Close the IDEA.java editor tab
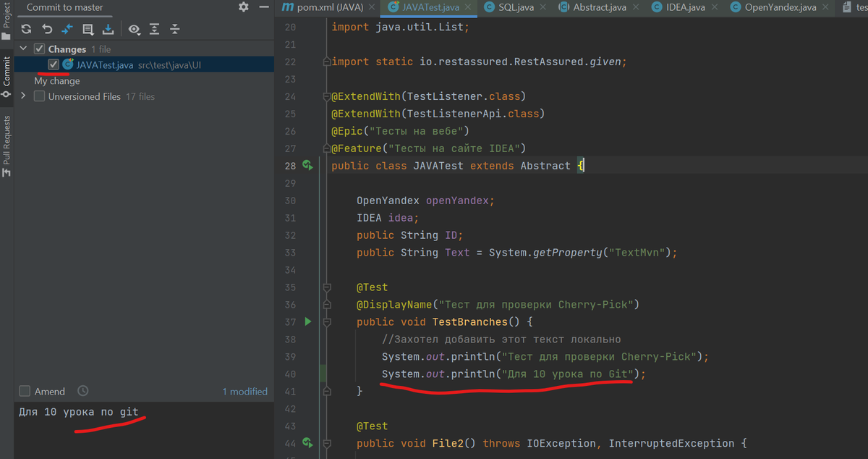Screen dimensions: 868x459 point(714,7)
